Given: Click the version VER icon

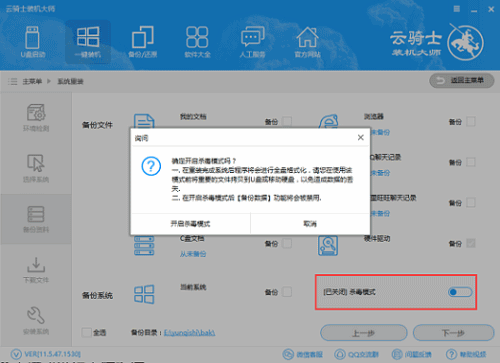Looking at the screenshot, I should click(16, 354).
